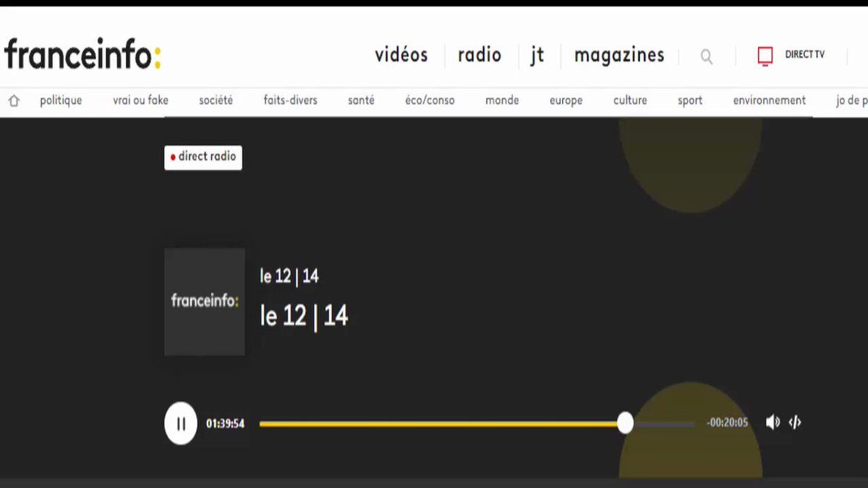Go to sport section
This screenshot has height=488, width=868.
[x=690, y=100]
